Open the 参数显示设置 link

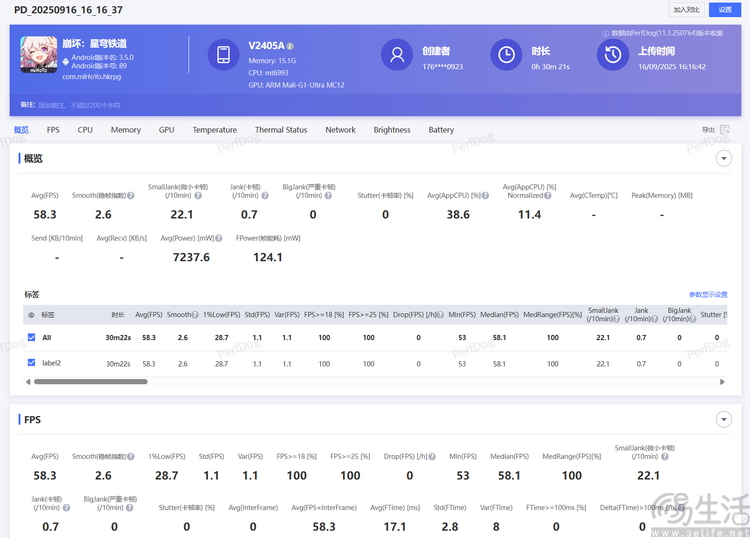tap(708, 294)
